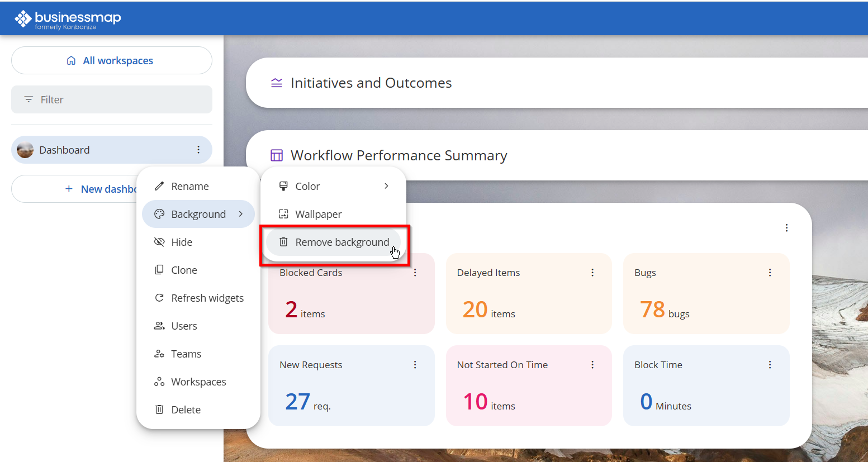
Task: Click the New dashboard button
Action: [x=101, y=189]
